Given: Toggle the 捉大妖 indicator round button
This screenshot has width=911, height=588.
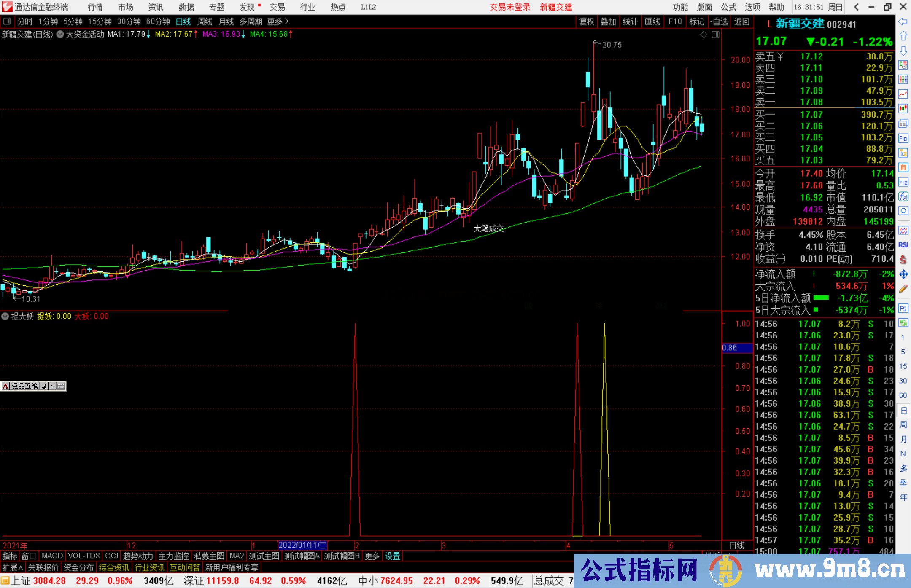Looking at the screenshot, I should (x=5, y=316).
